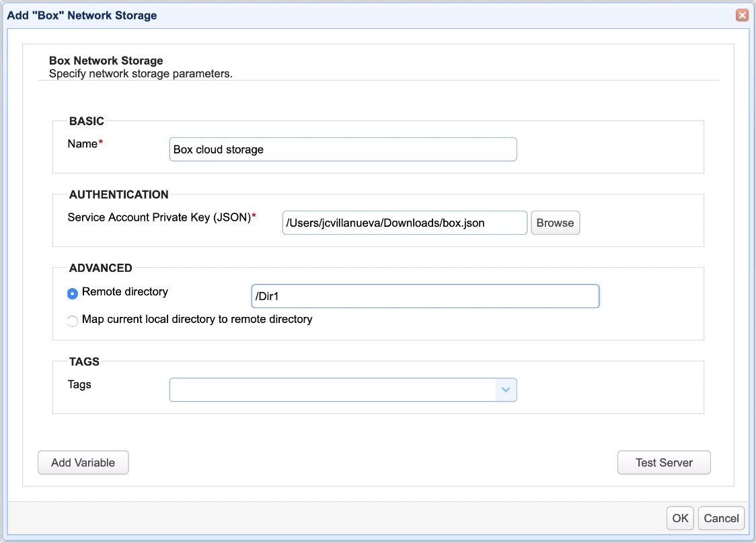Choose 'Map current local directory to remote directory'
Screen dimensions: 756x543
coord(72,321)
